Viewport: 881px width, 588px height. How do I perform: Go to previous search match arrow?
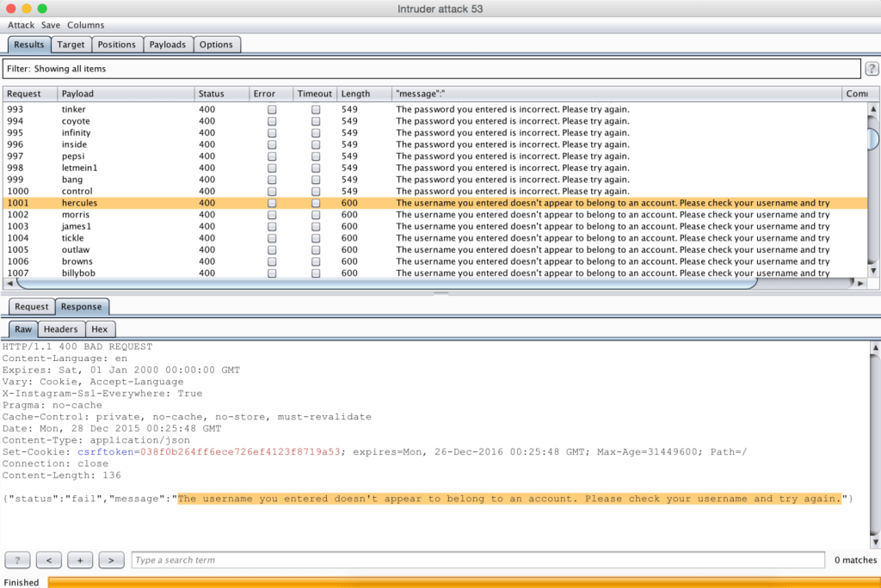pyautogui.click(x=49, y=560)
